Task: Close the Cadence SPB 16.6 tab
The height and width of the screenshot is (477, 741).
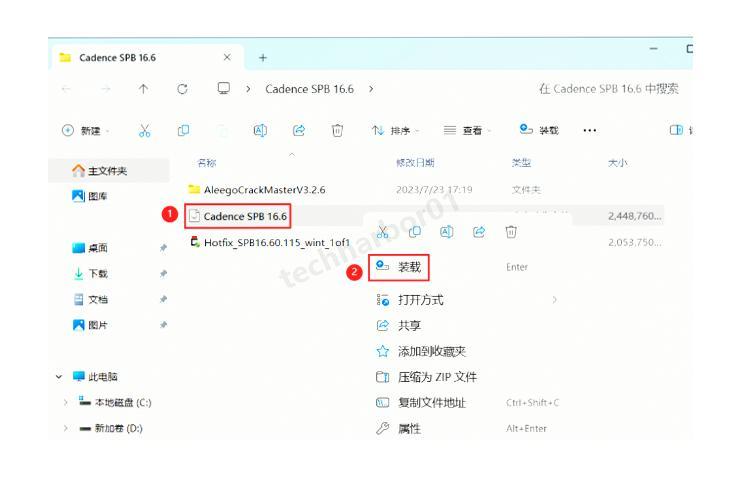Action: pyautogui.click(x=227, y=57)
